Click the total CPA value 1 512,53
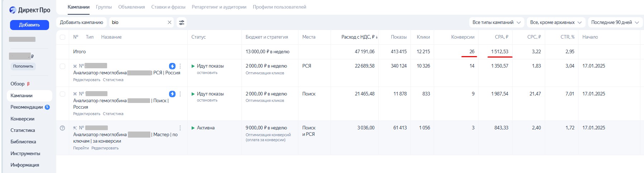Screen dimensions: 644x173 [500, 51]
